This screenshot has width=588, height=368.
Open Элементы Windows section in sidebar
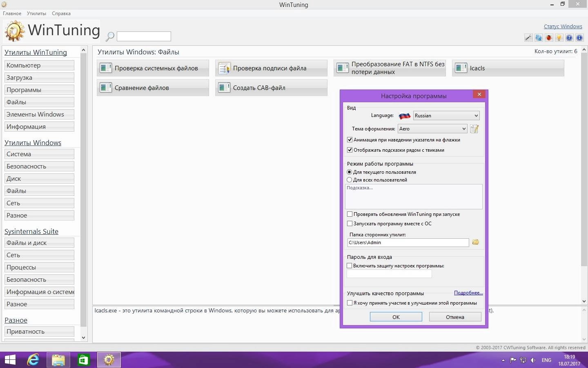(39, 114)
